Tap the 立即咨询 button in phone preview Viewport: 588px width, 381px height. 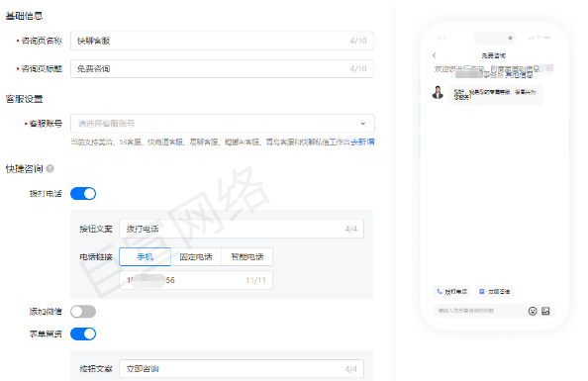click(495, 291)
